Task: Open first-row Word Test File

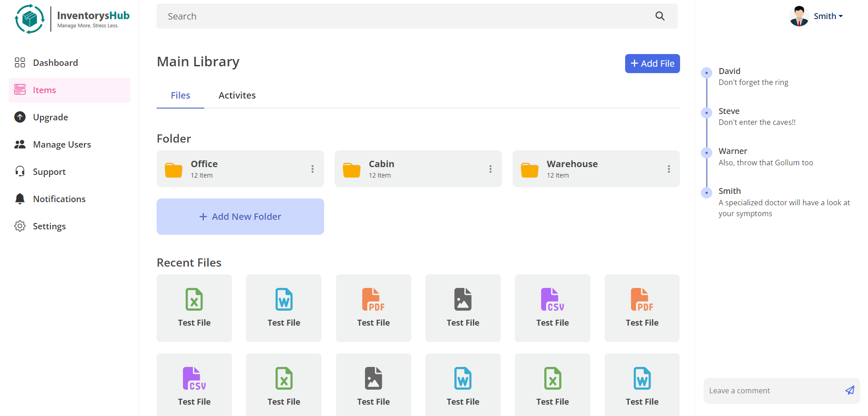Action: (284, 308)
